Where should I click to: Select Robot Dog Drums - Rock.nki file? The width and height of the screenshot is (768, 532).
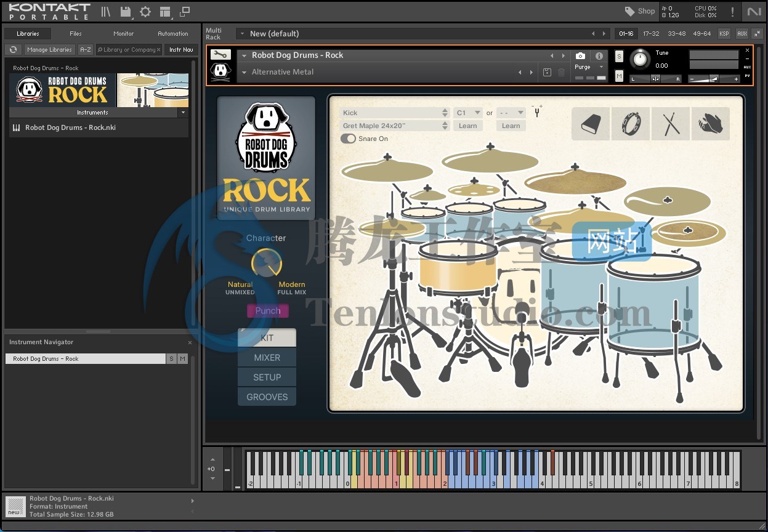click(x=99, y=127)
